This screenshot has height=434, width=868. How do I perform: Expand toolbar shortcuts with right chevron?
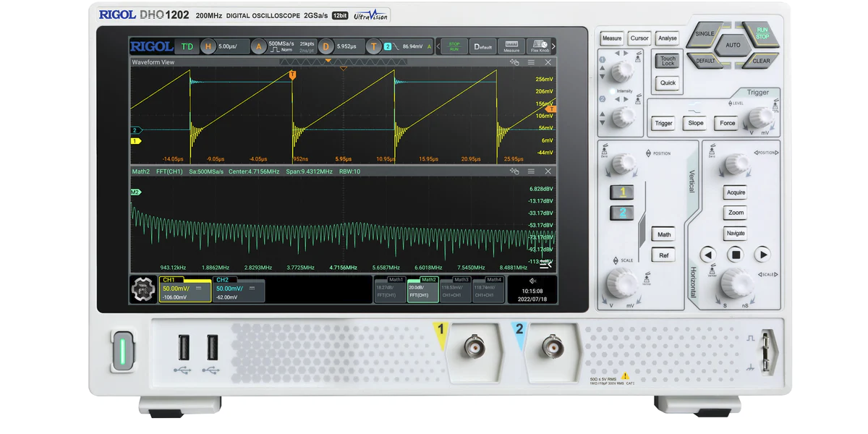[x=554, y=46]
